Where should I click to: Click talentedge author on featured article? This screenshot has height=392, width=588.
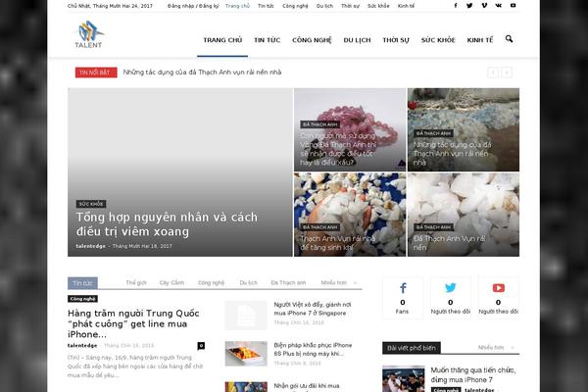point(91,246)
